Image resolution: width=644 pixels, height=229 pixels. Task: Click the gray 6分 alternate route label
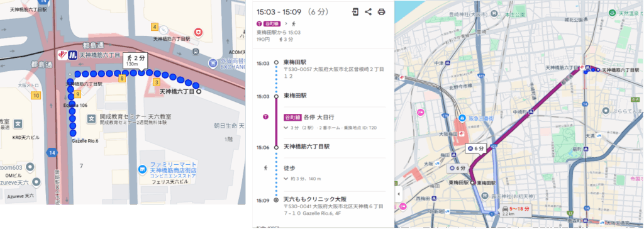(457, 168)
